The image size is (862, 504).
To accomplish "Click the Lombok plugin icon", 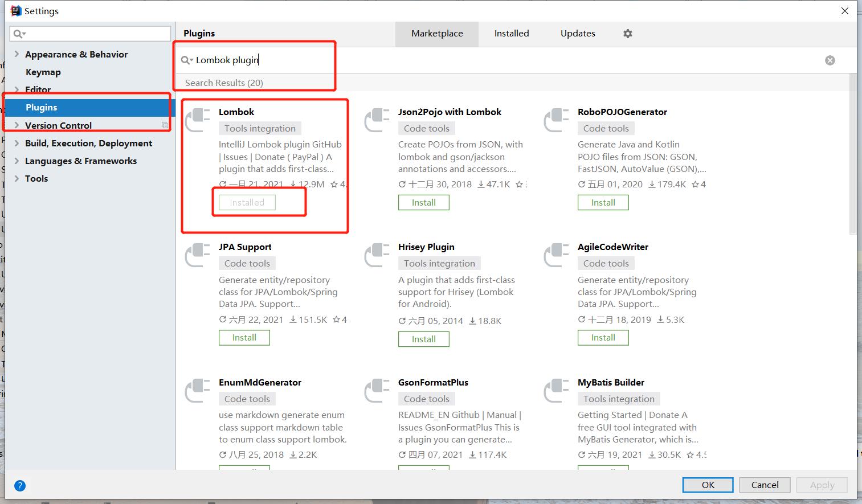I will (x=198, y=120).
